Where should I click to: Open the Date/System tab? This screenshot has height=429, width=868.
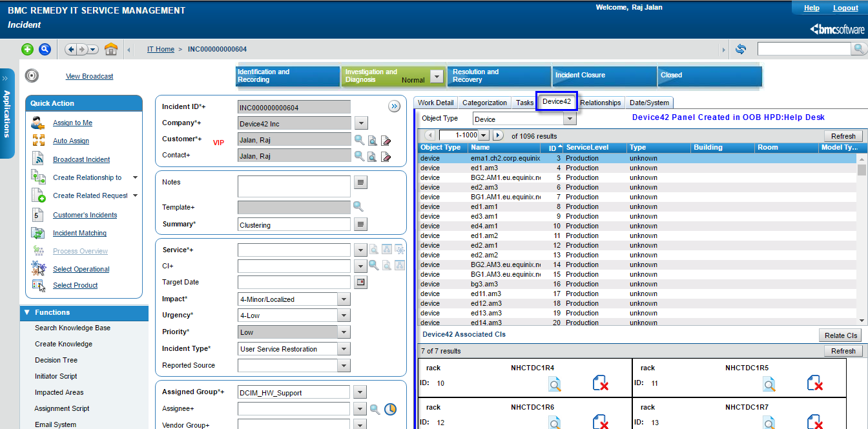[650, 103]
